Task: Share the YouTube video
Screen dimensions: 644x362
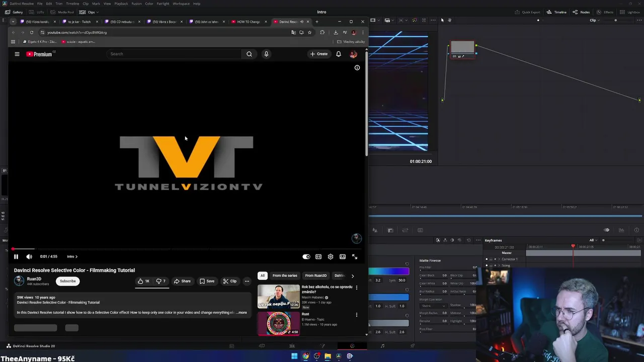Action: [x=182, y=281]
